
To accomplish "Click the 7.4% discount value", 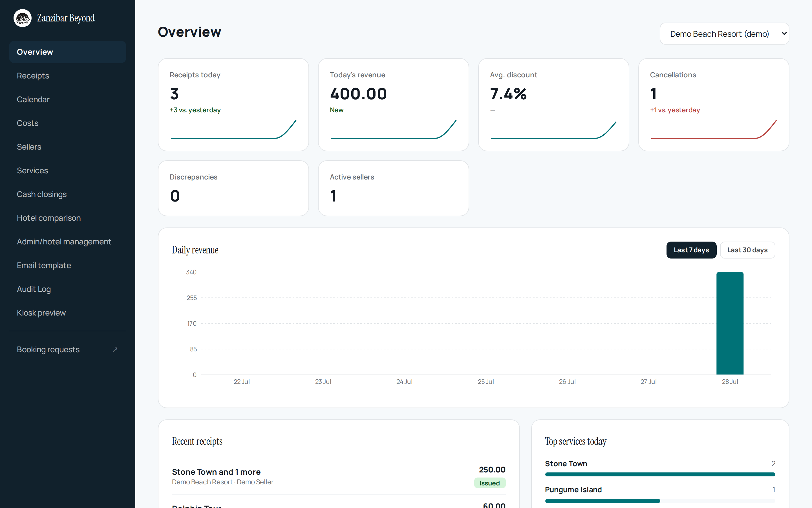I will pos(508,94).
